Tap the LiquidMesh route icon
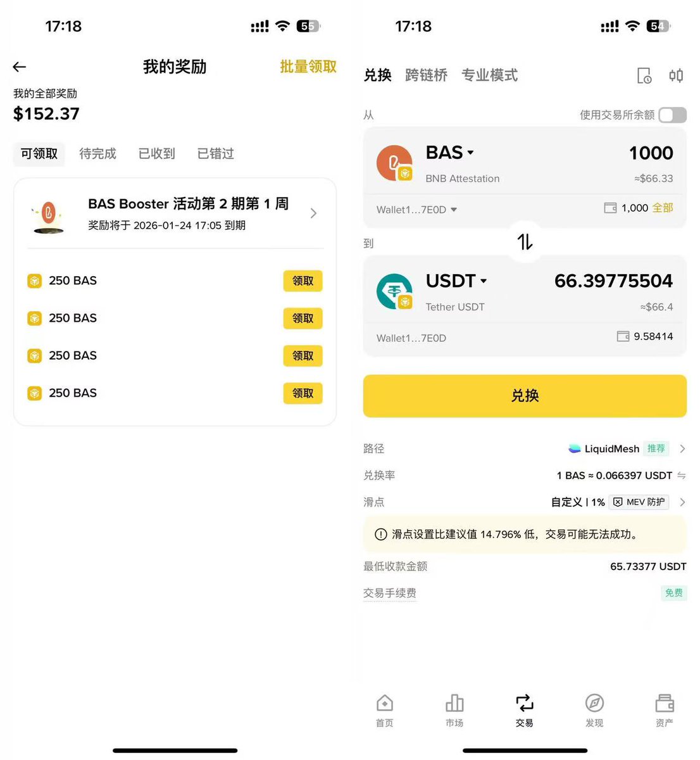Image resolution: width=700 pixels, height=760 pixels. (x=575, y=448)
